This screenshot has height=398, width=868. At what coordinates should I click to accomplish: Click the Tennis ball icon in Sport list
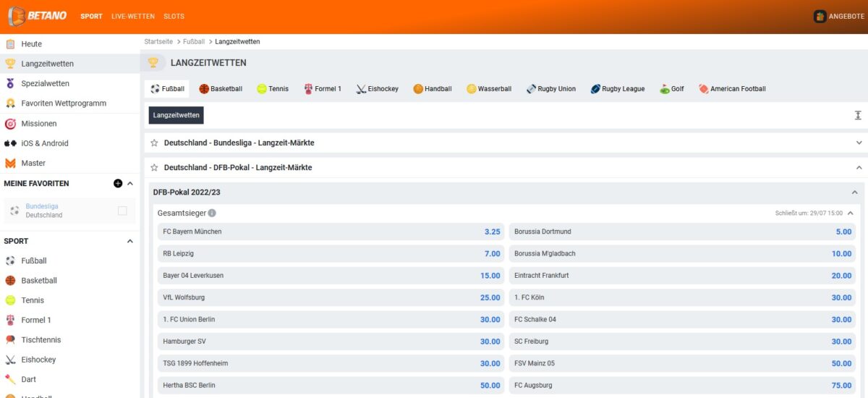pyautogui.click(x=10, y=300)
